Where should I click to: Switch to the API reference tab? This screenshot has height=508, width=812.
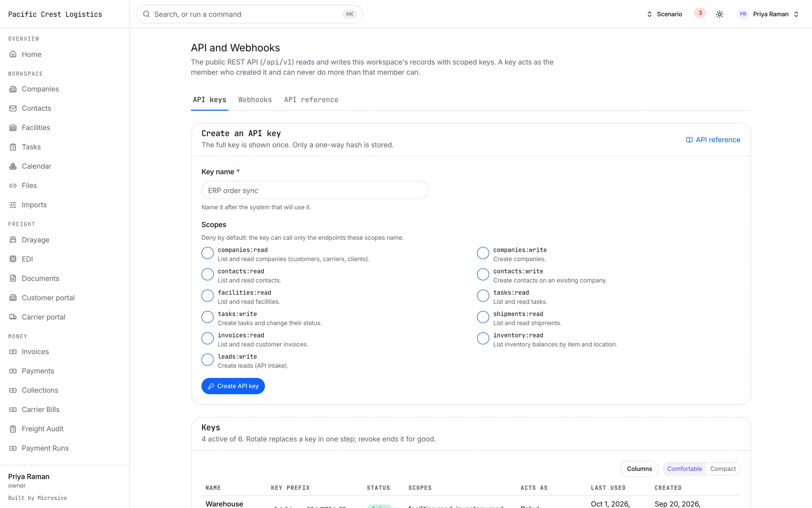311,100
